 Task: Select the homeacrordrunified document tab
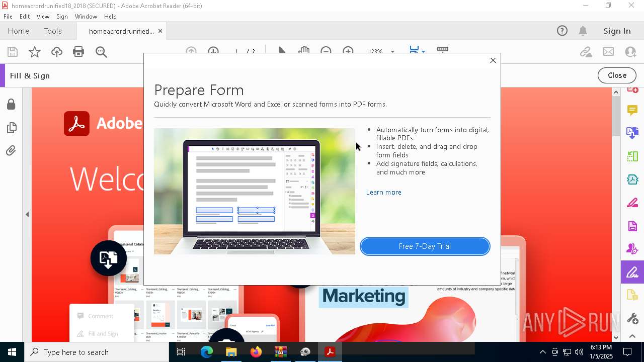click(x=121, y=31)
